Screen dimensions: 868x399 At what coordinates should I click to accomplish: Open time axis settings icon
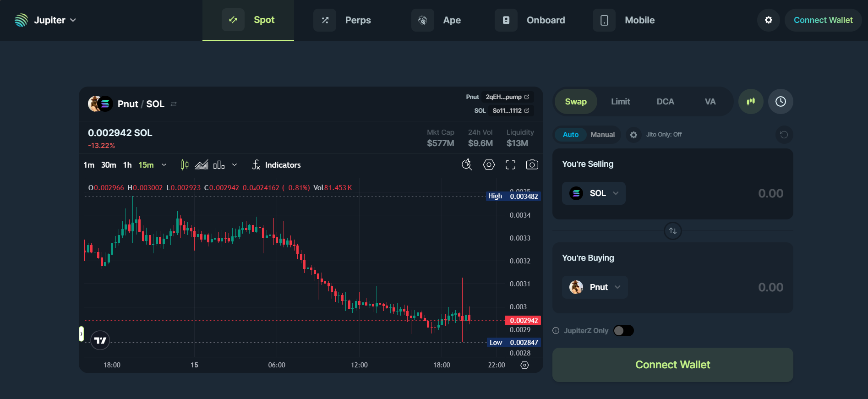pyautogui.click(x=525, y=365)
